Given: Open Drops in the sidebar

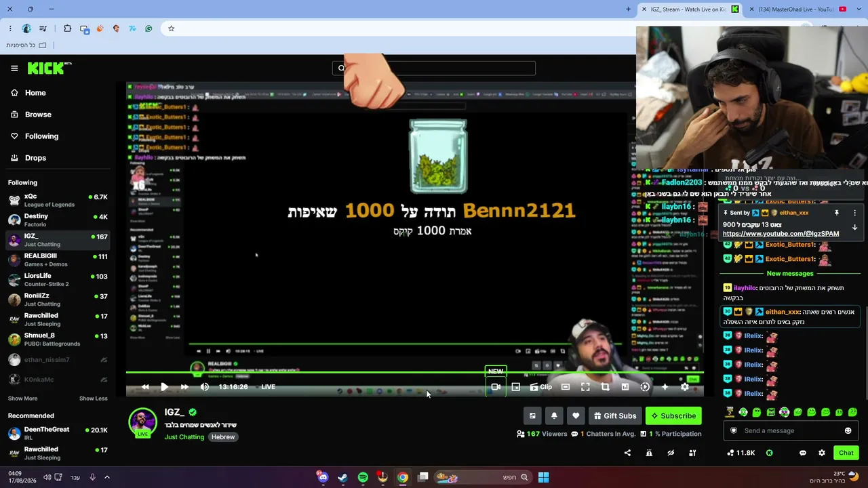Looking at the screenshot, I should coord(36,158).
